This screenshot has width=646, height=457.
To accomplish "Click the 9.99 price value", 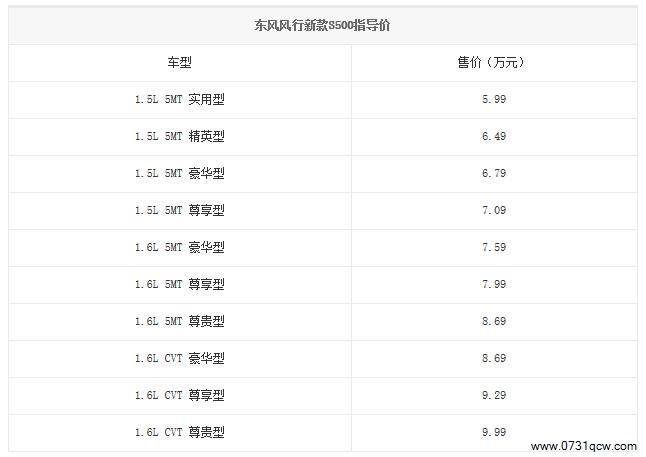I will click(x=492, y=432).
